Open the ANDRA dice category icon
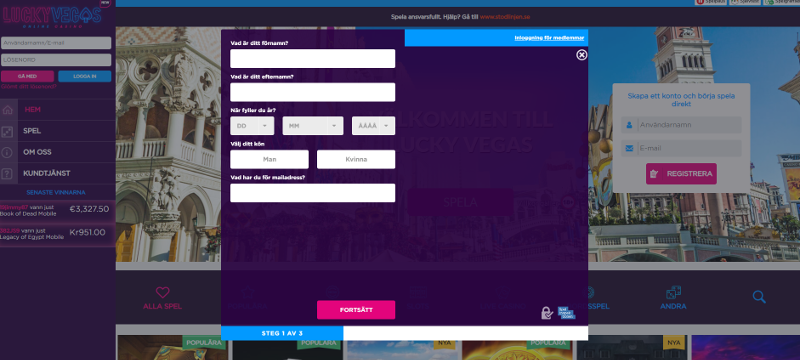Viewport: 800px width, 360px height. click(x=673, y=293)
